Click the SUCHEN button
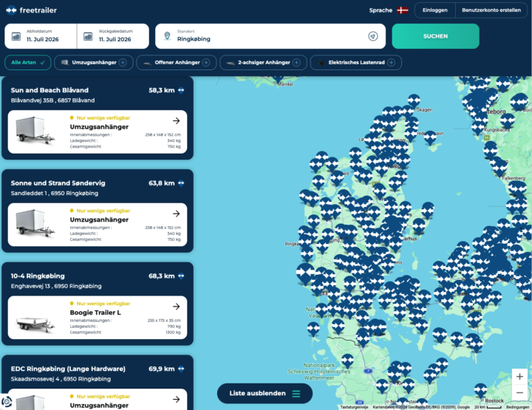The width and height of the screenshot is (532, 410). 435,36
